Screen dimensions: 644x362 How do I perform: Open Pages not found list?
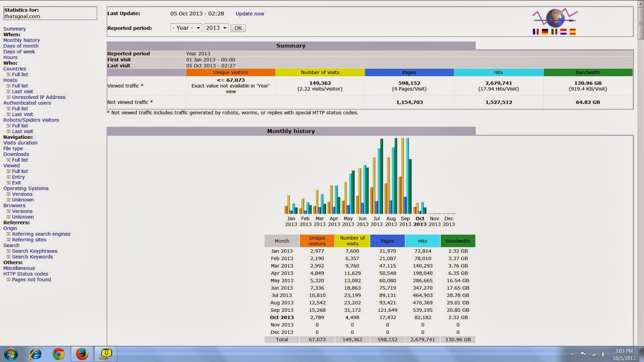[x=31, y=280]
